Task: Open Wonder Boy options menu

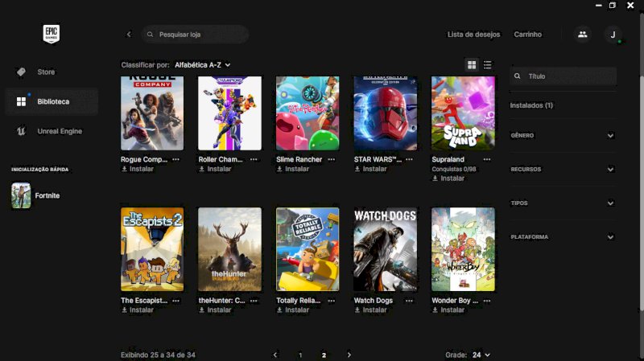Action: [x=487, y=301]
